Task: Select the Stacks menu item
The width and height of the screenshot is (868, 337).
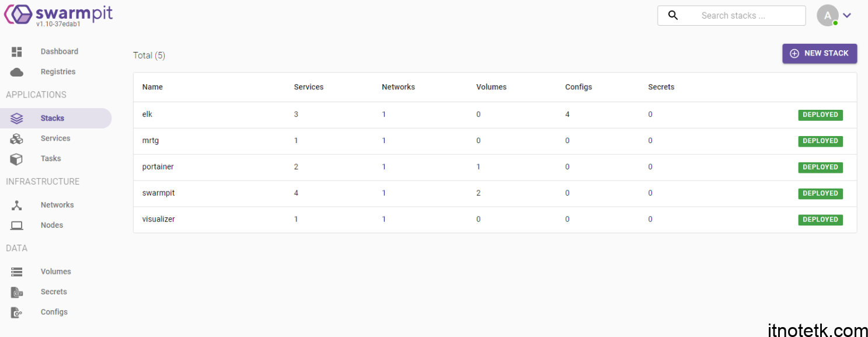Action: 56,118
